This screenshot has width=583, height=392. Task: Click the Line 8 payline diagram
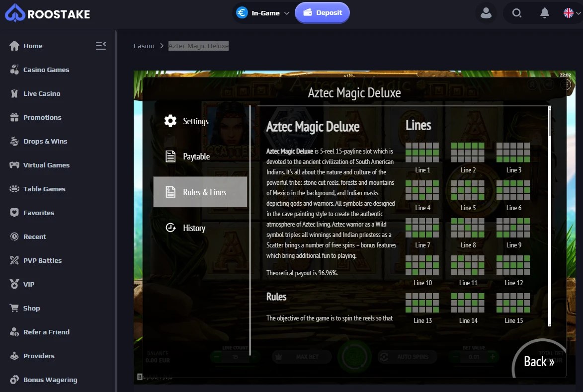(468, 228)
